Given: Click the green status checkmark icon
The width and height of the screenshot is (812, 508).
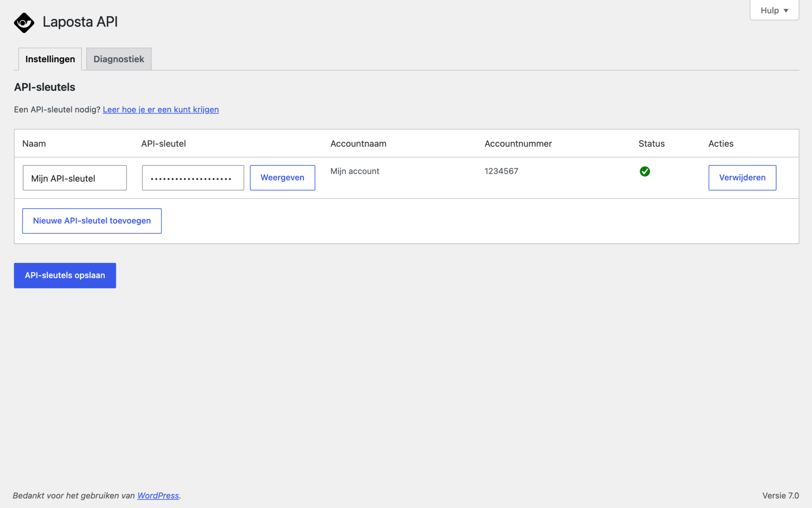Looking at the screenshot, I should (x=645, y=171).
